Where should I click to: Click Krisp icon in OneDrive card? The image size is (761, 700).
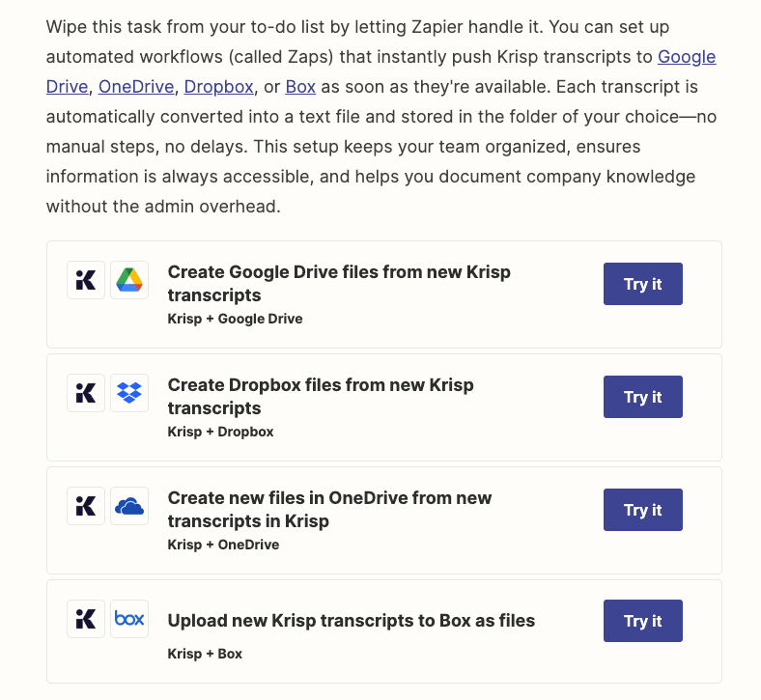(86, 506)
